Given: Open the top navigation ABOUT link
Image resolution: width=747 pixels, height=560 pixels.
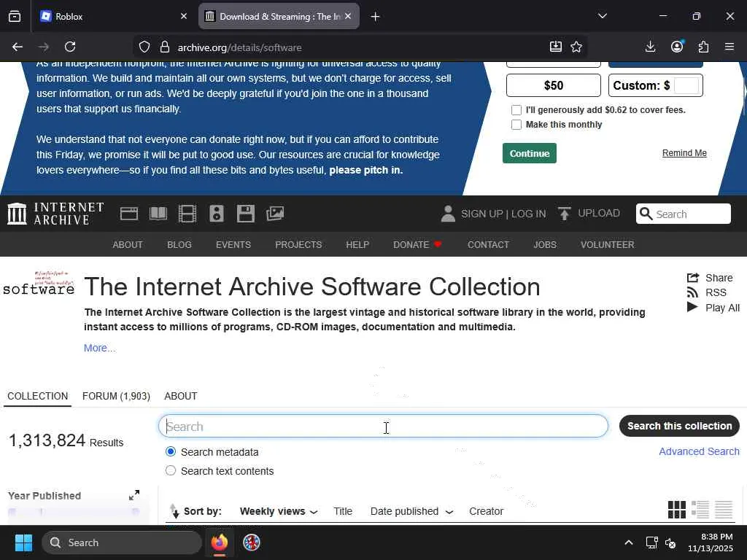Looking at the screenshot, I should [x=127, y=245].
